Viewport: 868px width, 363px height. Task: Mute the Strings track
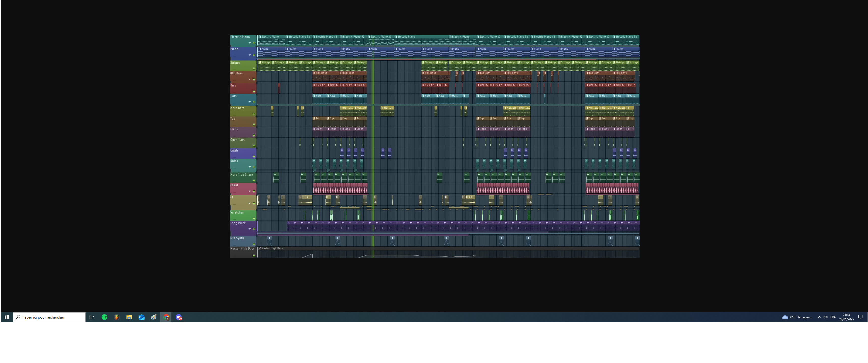pyautogui.click(x=254, y=69)
